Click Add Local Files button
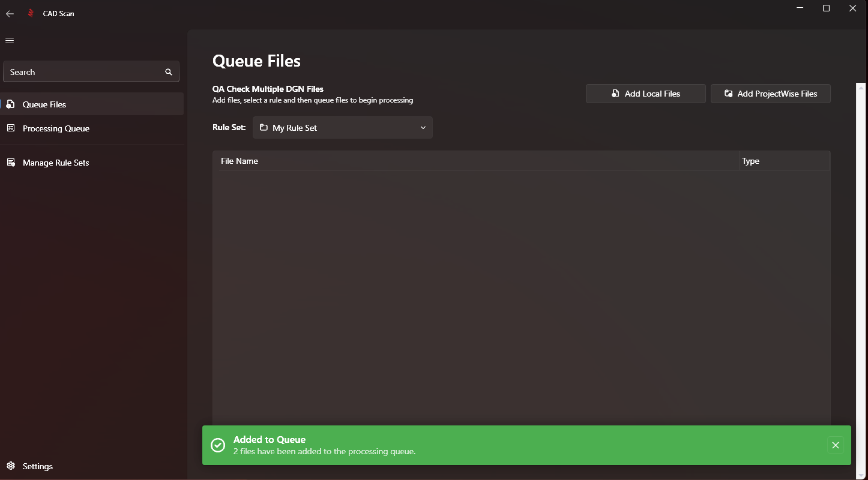868x480 pixels. [x=645, y=94]
